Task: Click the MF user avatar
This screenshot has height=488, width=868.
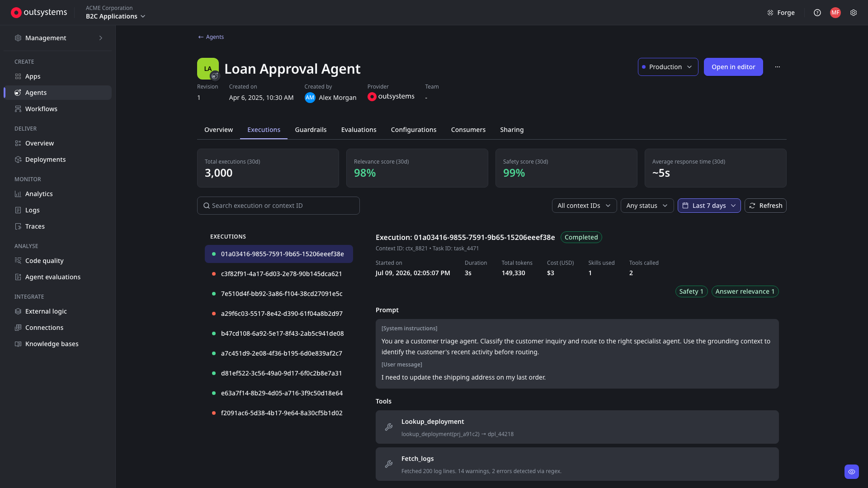Action: (835, 13)
